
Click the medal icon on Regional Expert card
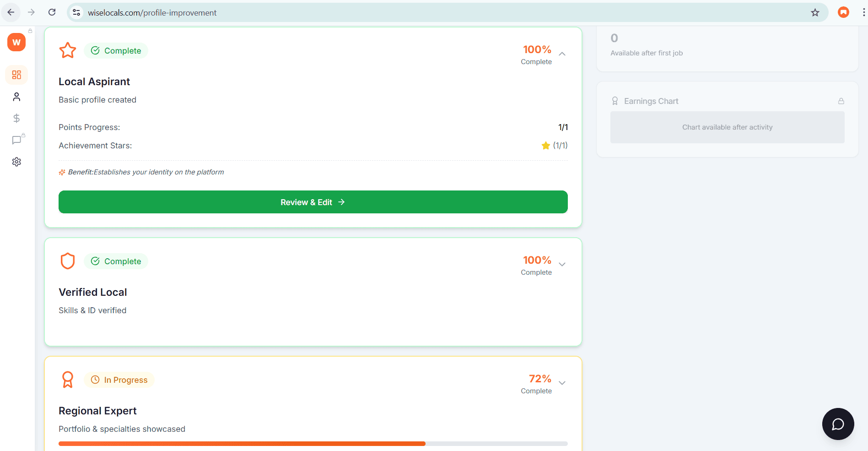67,379
